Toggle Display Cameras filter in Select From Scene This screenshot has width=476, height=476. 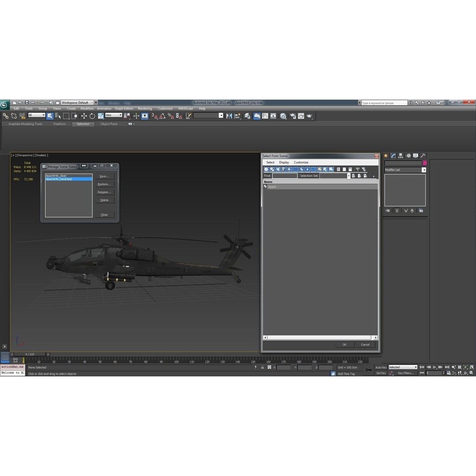284,169
